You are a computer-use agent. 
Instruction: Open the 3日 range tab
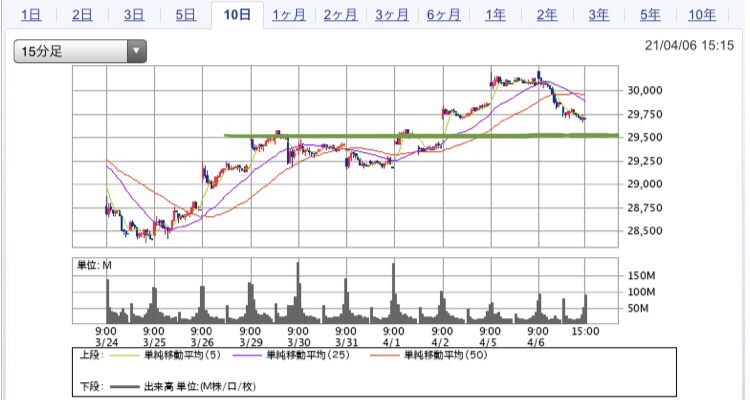134,15
